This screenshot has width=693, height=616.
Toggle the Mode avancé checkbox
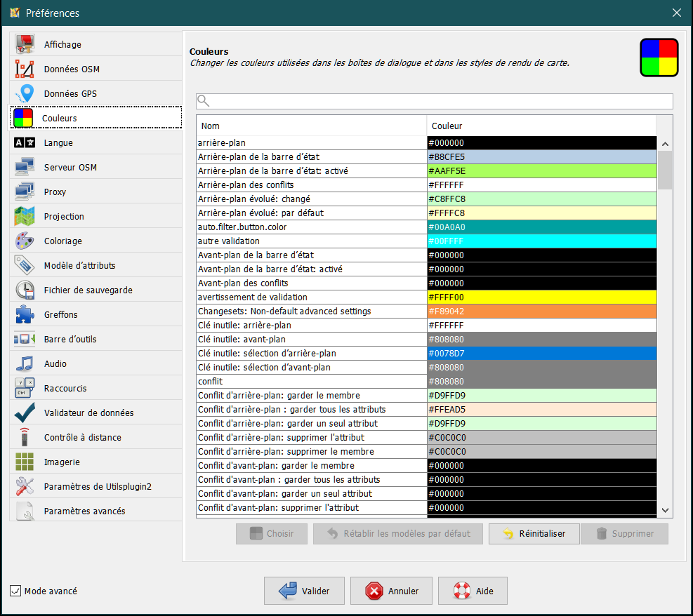point(15,591)
